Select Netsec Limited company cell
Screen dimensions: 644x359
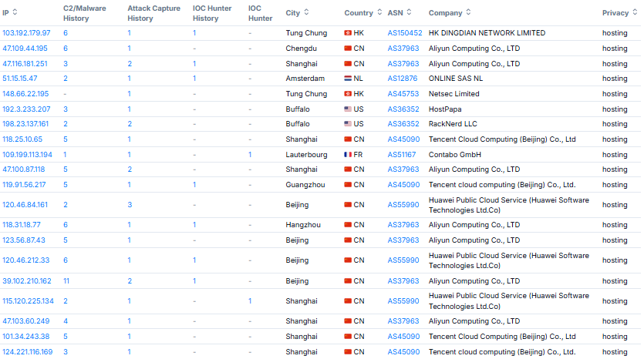(x=453, y=94)
